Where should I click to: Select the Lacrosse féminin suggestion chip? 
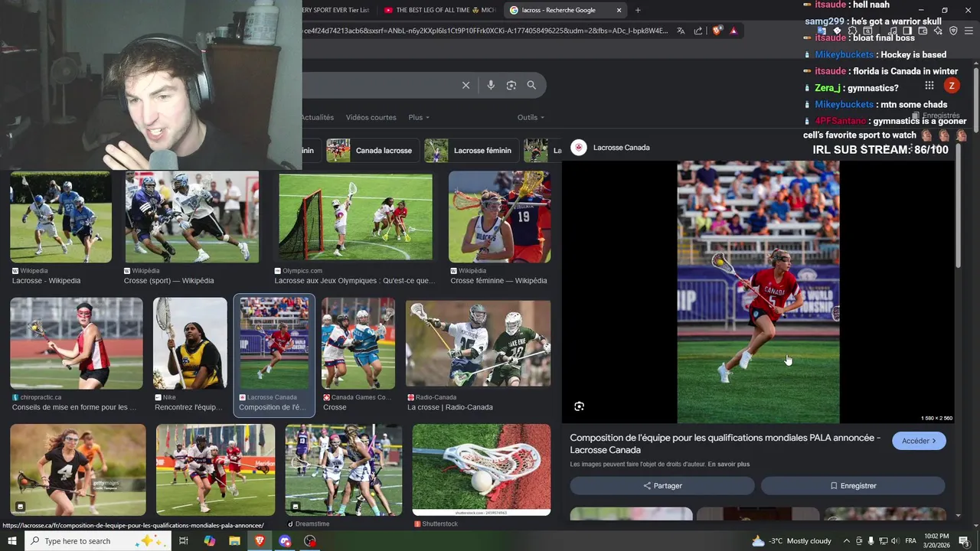[471, 151]
